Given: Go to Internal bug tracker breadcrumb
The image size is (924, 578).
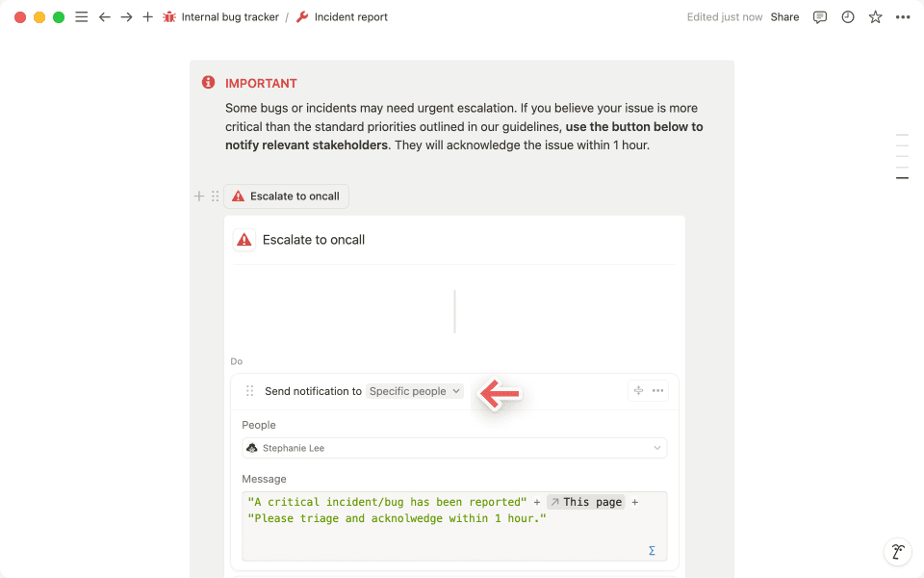Looking at the screenshot, I should pos(229,16).
